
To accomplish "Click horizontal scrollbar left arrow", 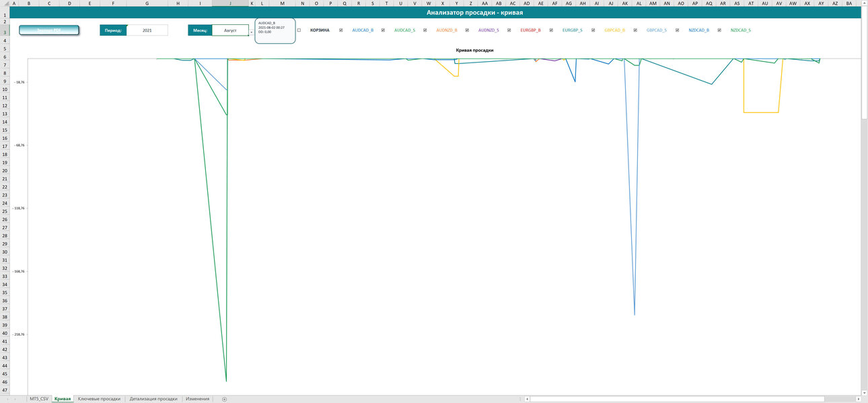I will (527, 399).
